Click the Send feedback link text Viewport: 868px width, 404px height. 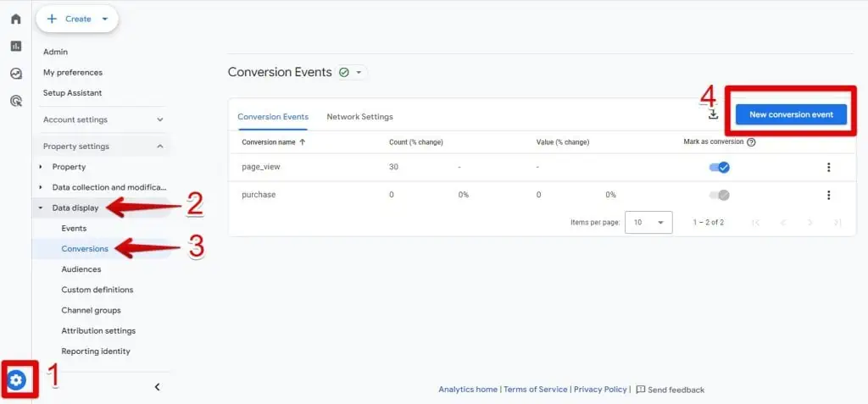click(676, 390)
